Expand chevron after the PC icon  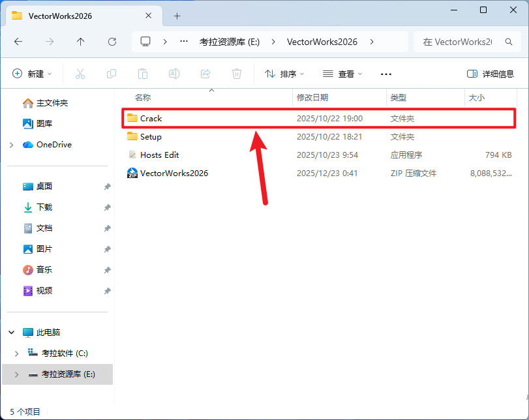[x=165, y=42]
